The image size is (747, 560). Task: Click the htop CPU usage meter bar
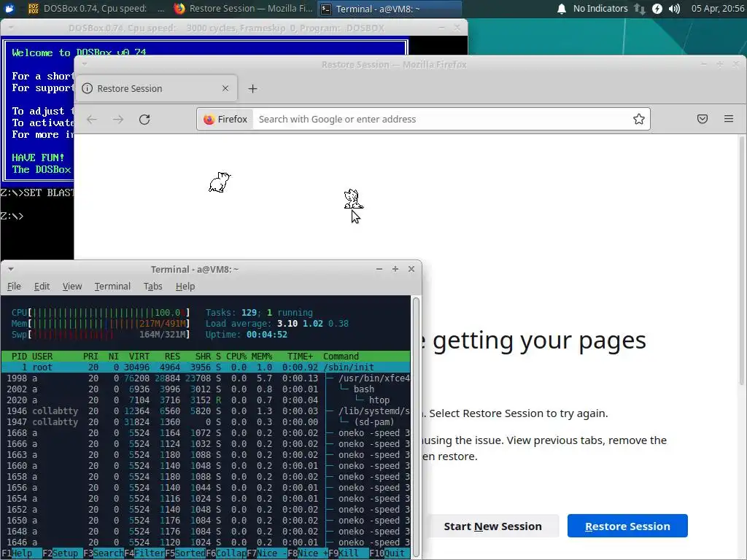[101, 313]
